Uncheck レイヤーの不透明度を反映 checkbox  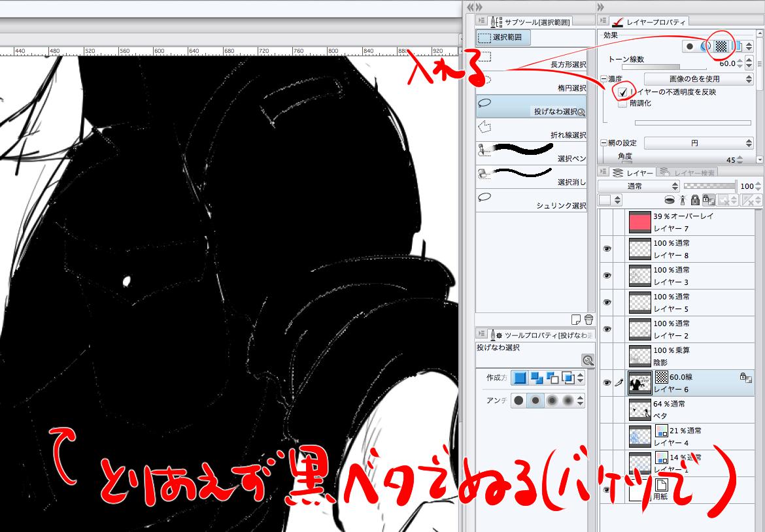point(622,91)
